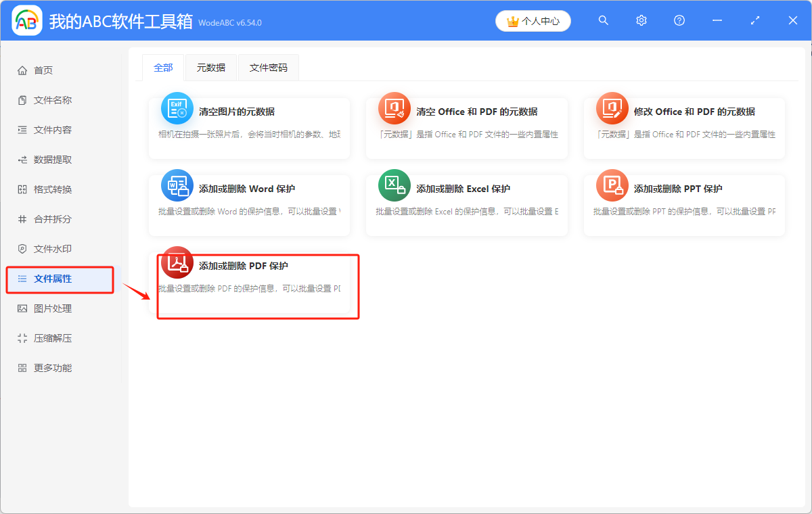Image resolution: width=812 pixels, height=514 pixels.
Task: Select the 更多功能 grid icon
Action: pos(22,368)
